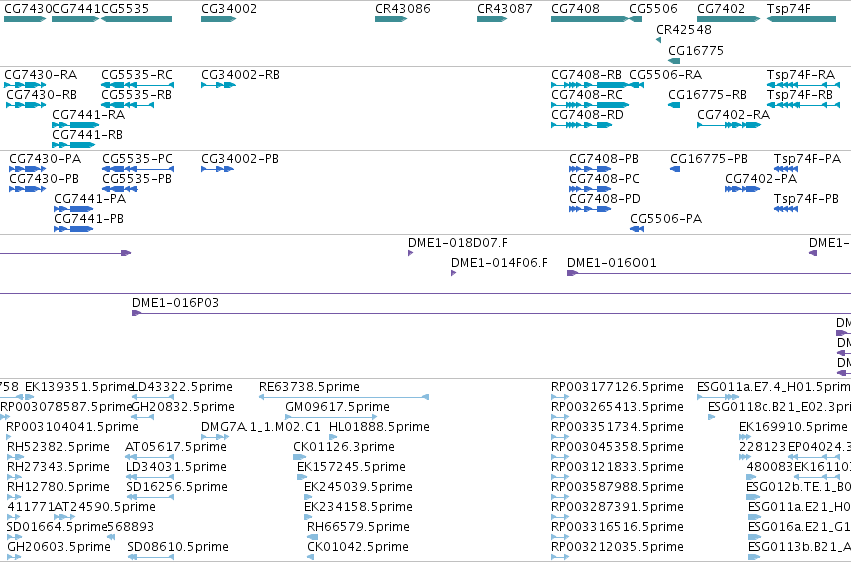The width and height of the screenshot is (851, 562).
Task: Click protein CG7408-PC label
Action: click(x=605, y=179)
